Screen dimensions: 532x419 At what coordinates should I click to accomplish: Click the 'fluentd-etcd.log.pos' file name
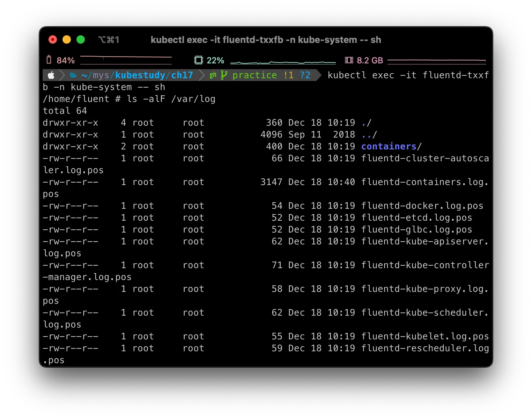coord(417,218)
